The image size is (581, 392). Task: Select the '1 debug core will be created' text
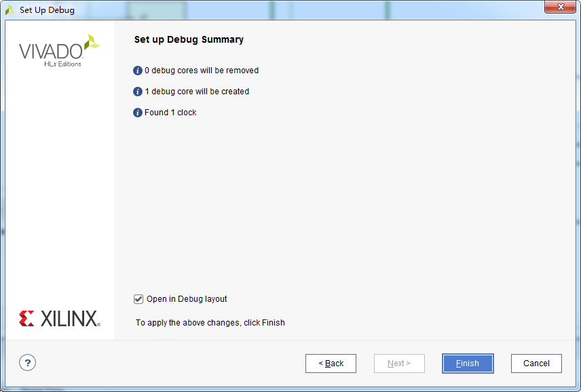point(197,92)
